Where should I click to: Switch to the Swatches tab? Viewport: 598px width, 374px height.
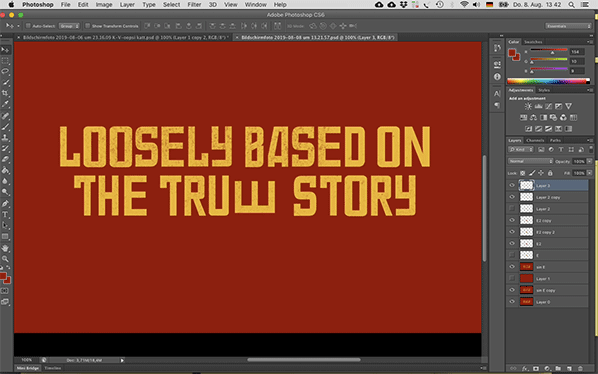point(533,42)
